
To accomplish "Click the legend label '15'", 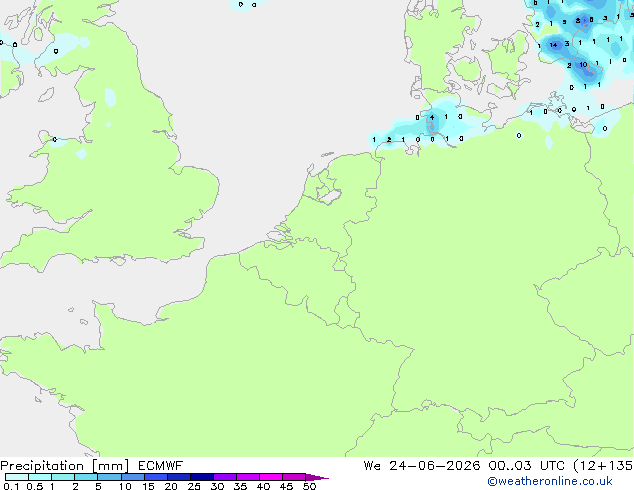I will click(x=148, y=486).
